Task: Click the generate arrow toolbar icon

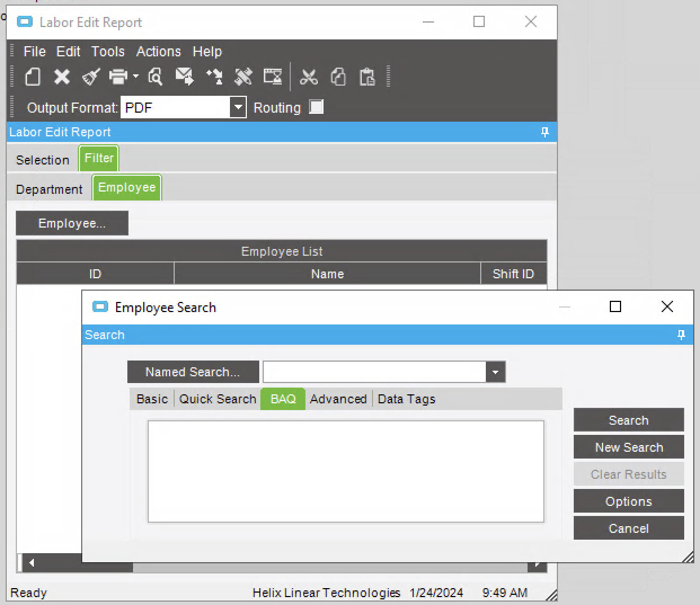Action: coord(214,77)
